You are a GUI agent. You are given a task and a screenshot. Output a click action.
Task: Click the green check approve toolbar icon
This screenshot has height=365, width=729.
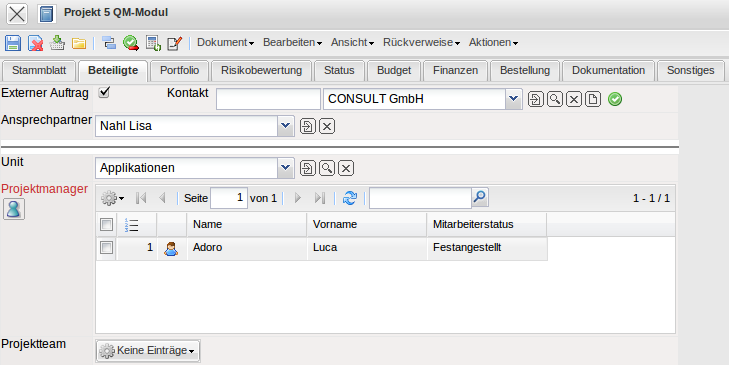click(x=131, y=43)
